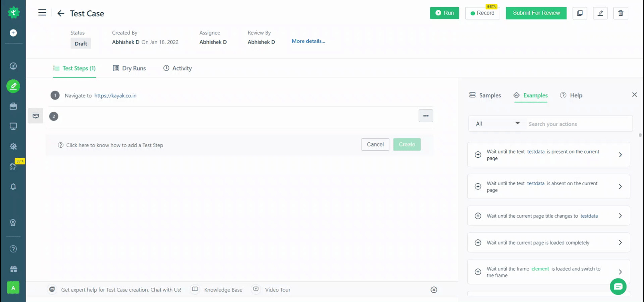
Task: Open the beta puzzle add-ons icon
Action: (13, 166)
